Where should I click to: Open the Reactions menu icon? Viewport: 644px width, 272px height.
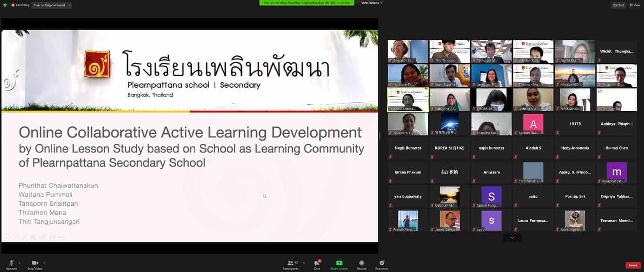click(381, 264)
